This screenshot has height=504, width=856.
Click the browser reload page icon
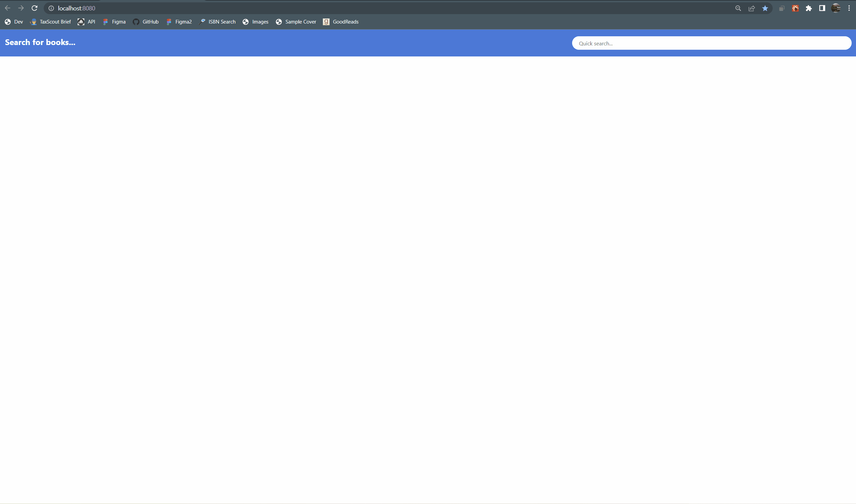pyautogui.click(x=34, y=8)
